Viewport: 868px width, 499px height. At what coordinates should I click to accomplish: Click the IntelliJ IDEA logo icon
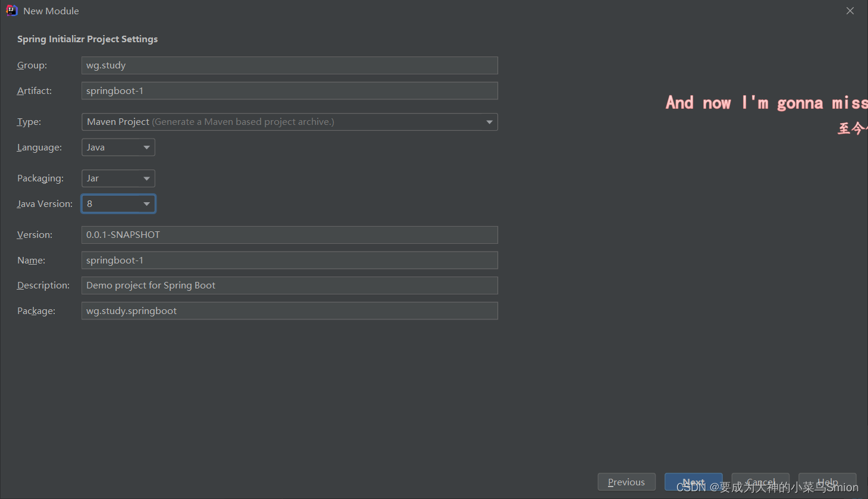pos(11,11)
